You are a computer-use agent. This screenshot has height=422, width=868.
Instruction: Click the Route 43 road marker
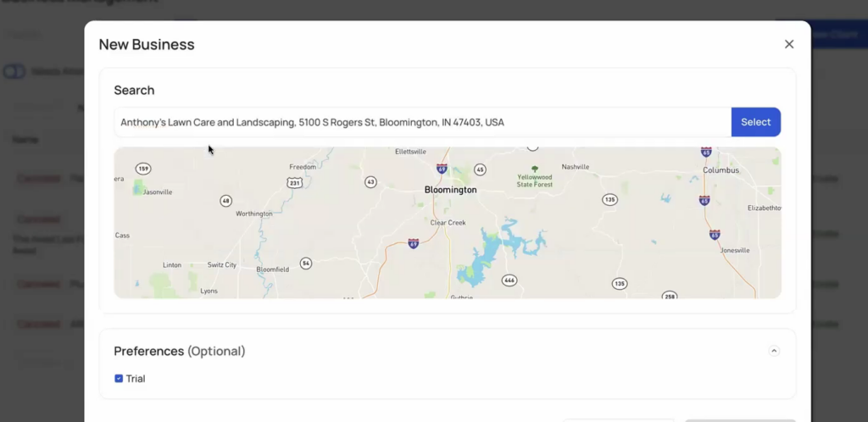tap(370, 181)
